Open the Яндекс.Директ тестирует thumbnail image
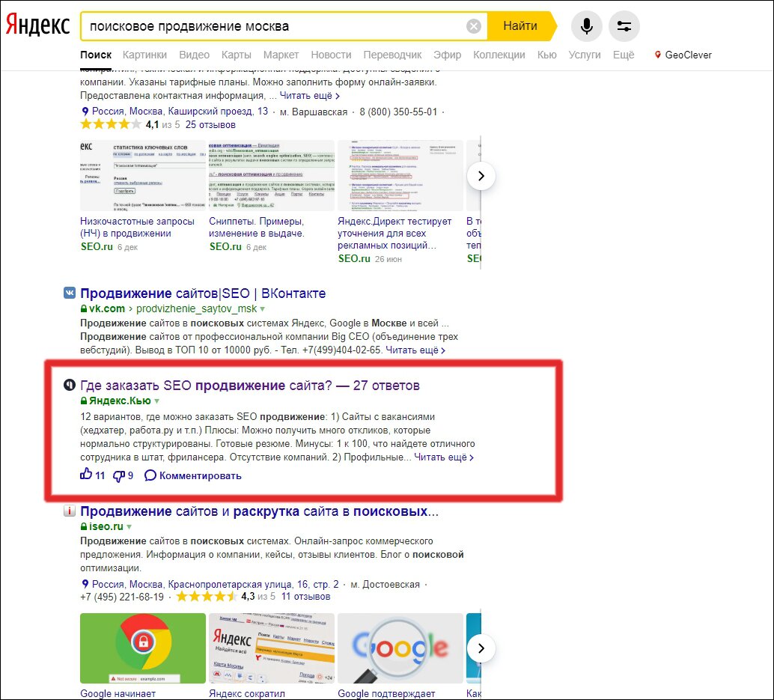This screenshot has height=700, width=774. click(x=400, y=176)
